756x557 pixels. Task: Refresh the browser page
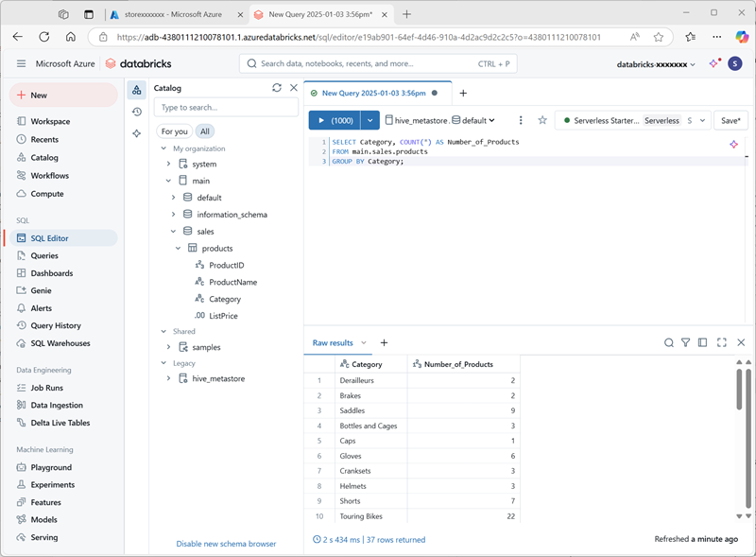(x=43, y=37)
